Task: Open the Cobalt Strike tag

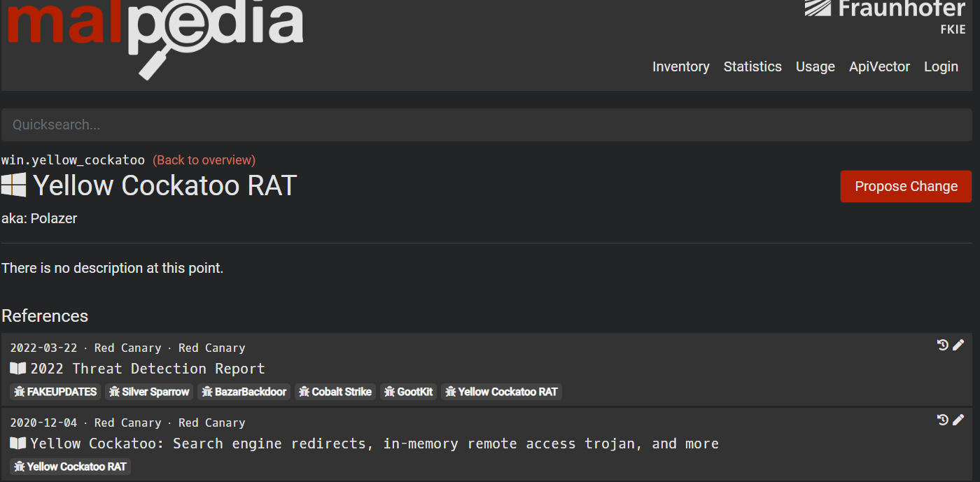Action: (x=335, y=392)
